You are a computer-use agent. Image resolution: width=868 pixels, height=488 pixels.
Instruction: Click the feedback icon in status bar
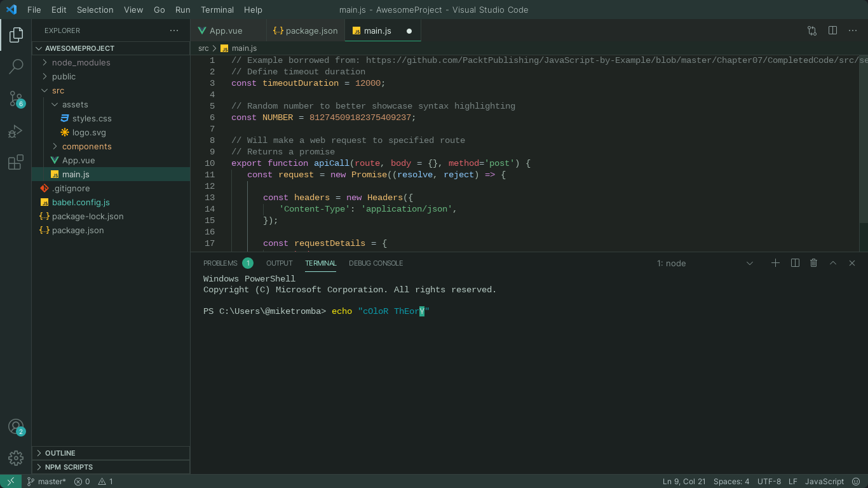(x=855, y=482)
